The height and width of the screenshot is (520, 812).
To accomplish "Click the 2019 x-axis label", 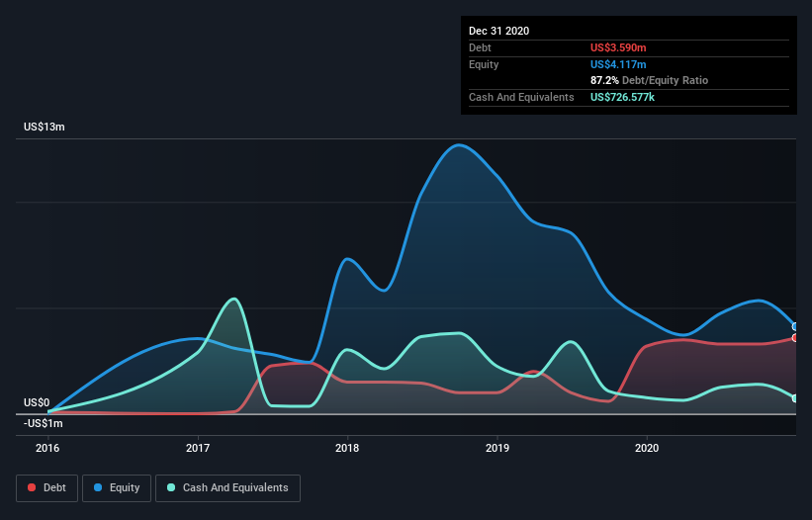I will (x=497, y=448).
